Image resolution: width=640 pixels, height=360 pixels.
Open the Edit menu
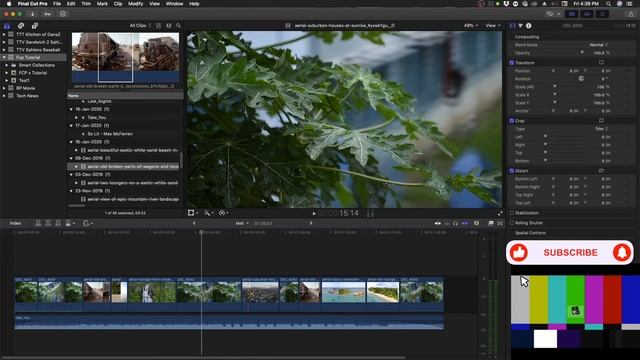71,4
